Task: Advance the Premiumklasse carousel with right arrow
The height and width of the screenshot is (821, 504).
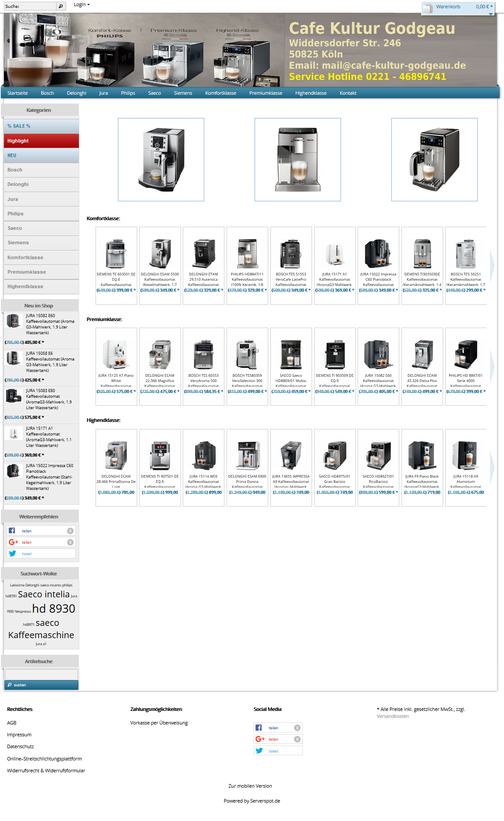Action: [492, 366]
